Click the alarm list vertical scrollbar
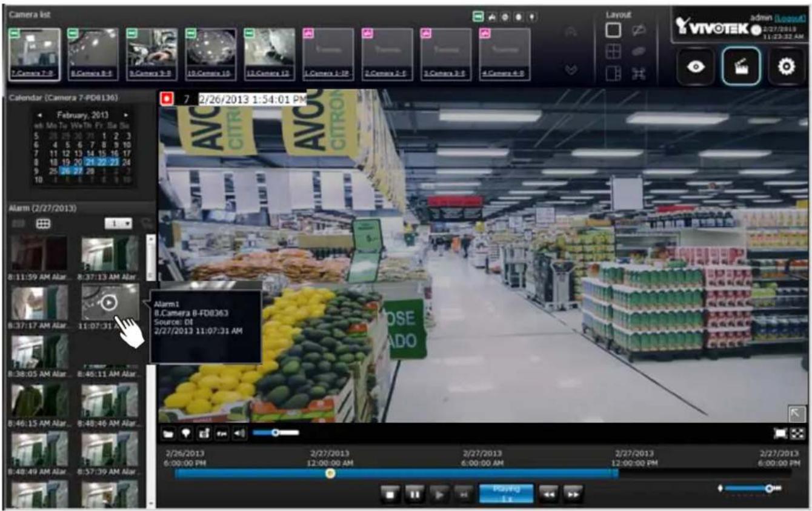 click(x=151, y=371)
